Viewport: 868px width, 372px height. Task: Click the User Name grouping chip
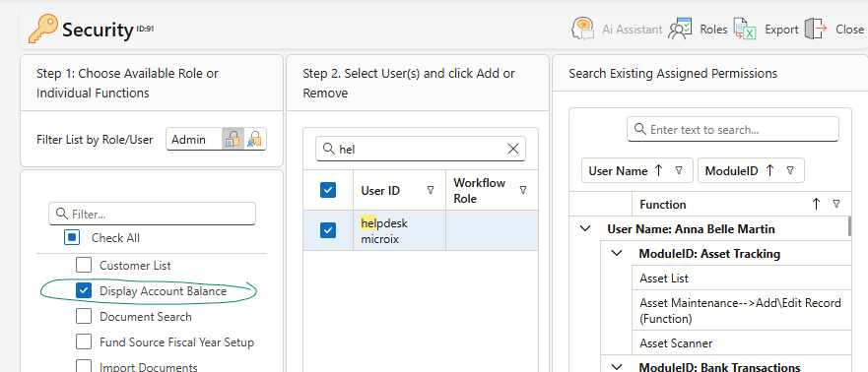pyautogui.click(x=637, y=171)
